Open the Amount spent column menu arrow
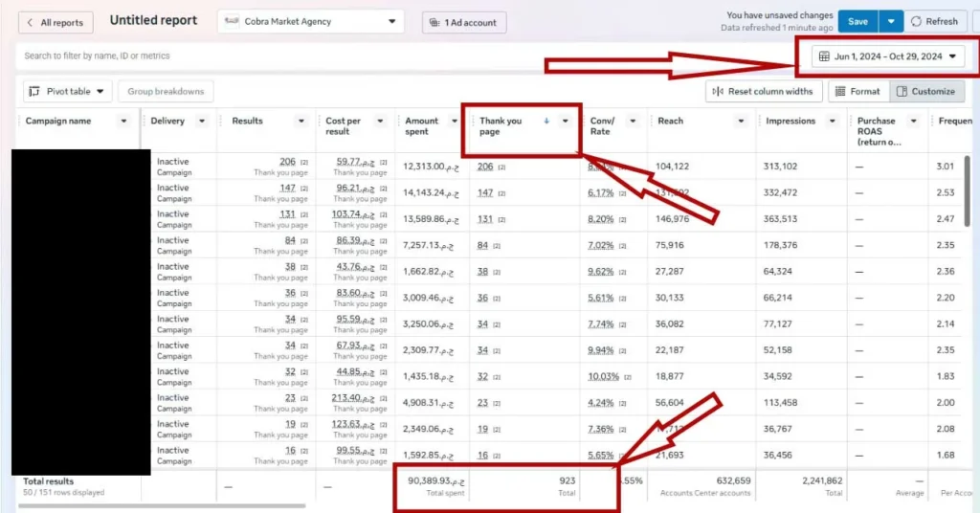Viewport: 980px width, 513px height. point(455,122)
